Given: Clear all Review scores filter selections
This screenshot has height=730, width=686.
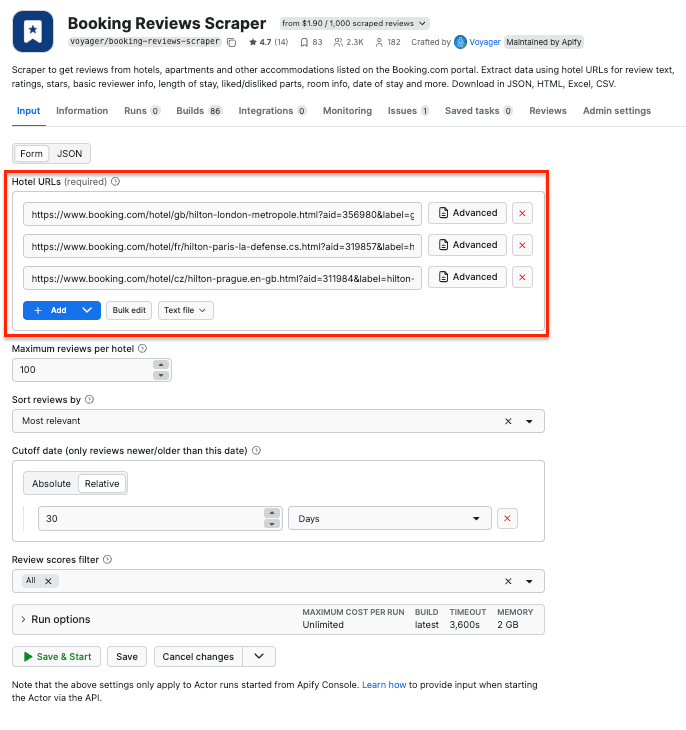Looking at the screenshot, I should click(508, 581).
